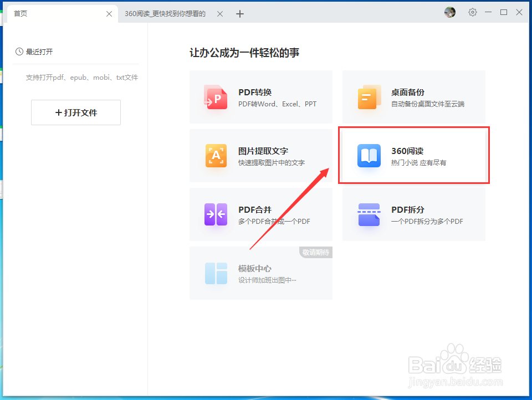Click the new tab plus icon

click(x=239, y=13)
